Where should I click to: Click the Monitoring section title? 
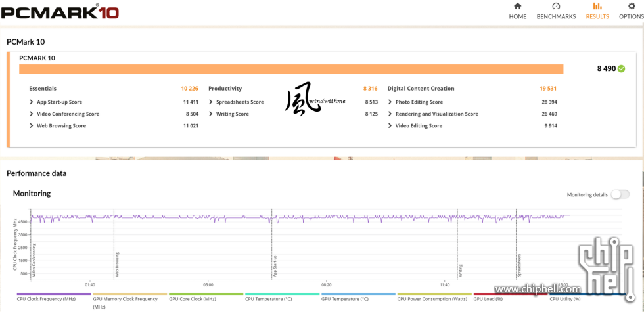(x=32, y=193)
